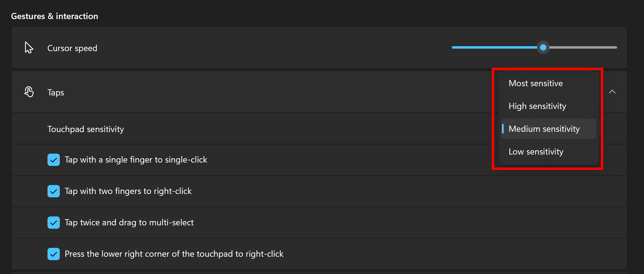Click the 'Tap twice and drag to multi-select' label text

point(129,223)
